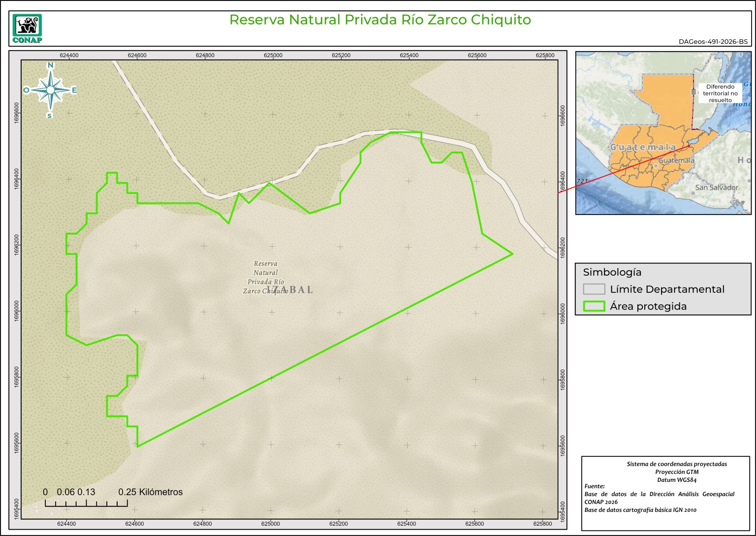This screenshot has height=536, width=756.
Task: Click the E letter on the compass
Action: tap(74, 90)
